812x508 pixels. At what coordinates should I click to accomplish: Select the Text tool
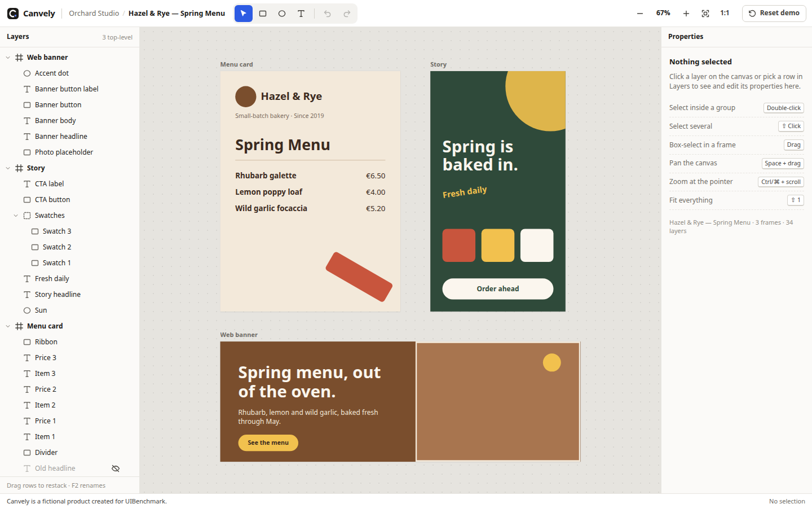coord(301,14)
